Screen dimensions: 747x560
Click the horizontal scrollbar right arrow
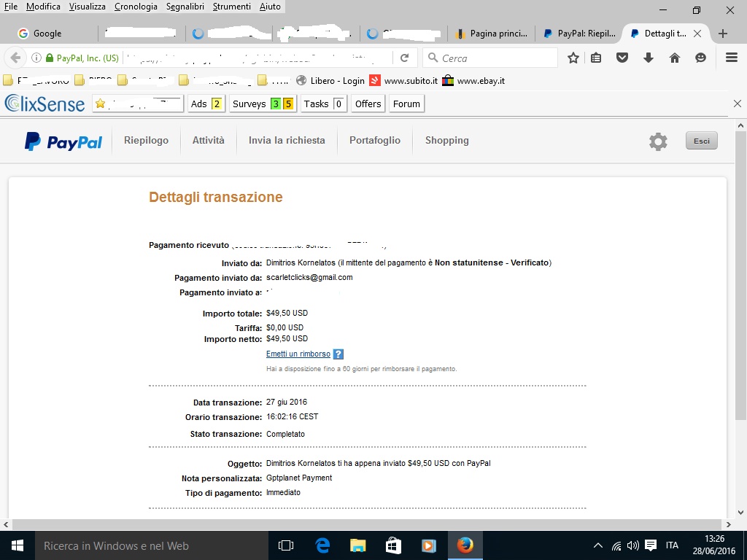pos(728,524)
